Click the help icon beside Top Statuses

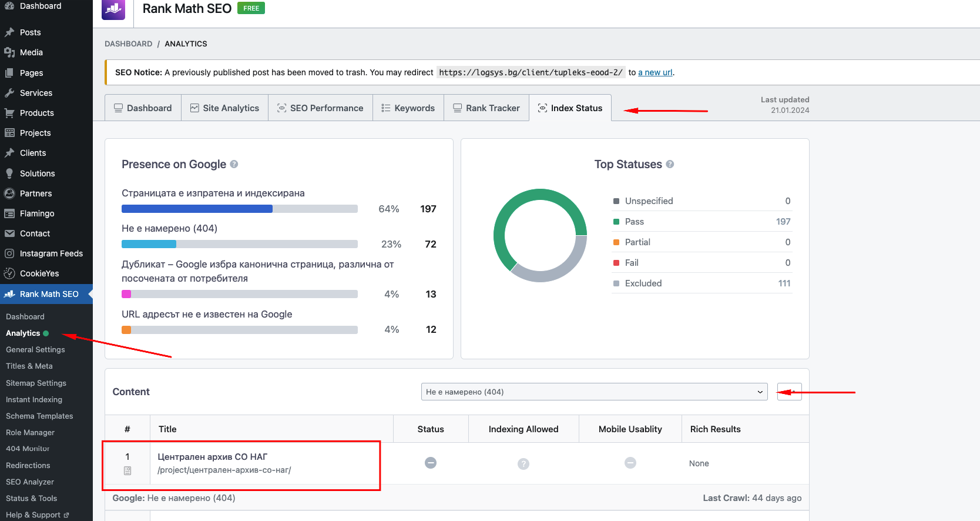(670, 165)
